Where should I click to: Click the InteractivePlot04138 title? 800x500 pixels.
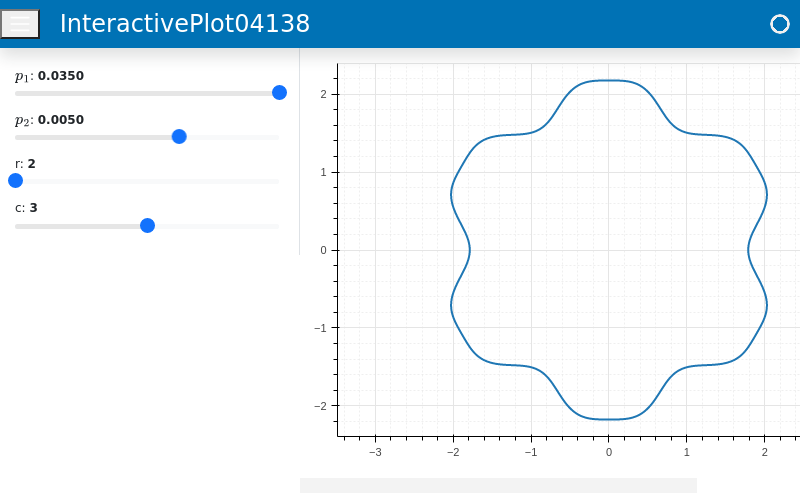185,23
